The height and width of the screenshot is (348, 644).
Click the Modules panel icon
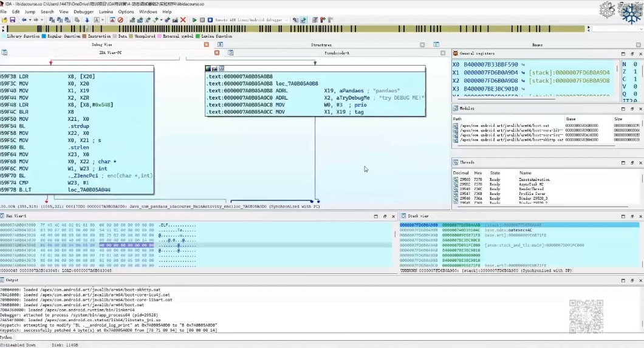tap(456, 108)
